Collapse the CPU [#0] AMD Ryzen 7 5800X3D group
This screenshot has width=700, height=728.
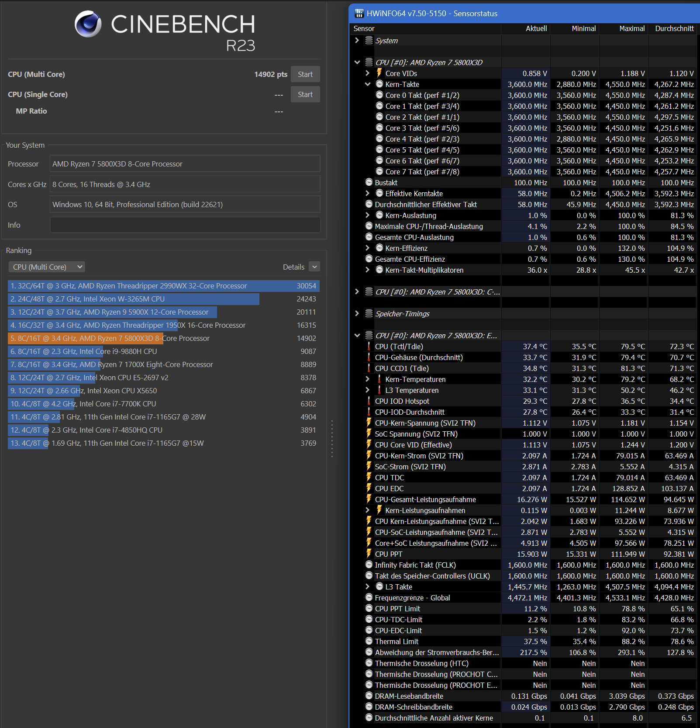click(x=357, y=62)
